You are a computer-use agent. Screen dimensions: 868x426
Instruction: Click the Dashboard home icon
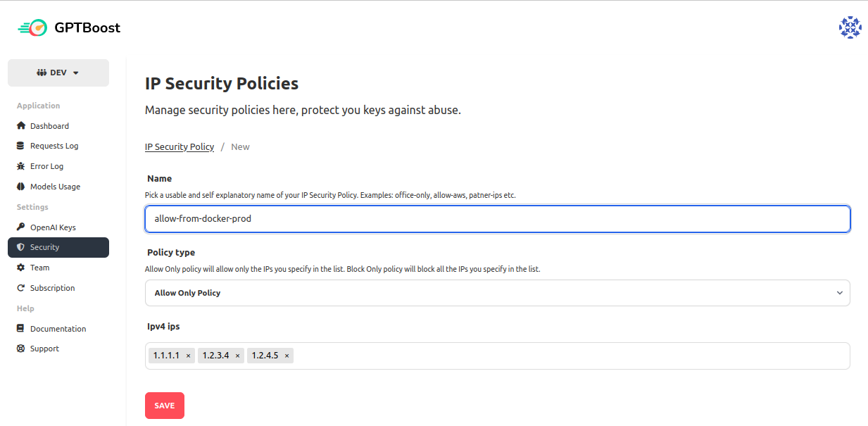tap(21, 126)
